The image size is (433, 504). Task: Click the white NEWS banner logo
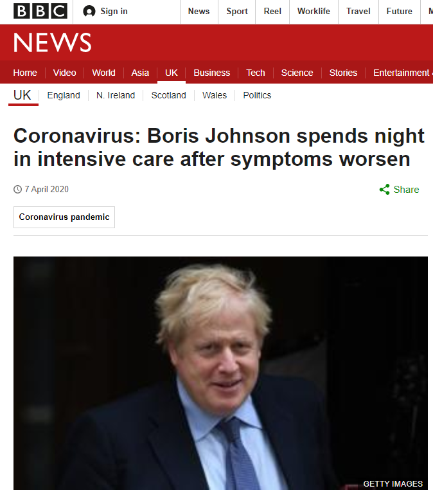click(x=53, y=42)
